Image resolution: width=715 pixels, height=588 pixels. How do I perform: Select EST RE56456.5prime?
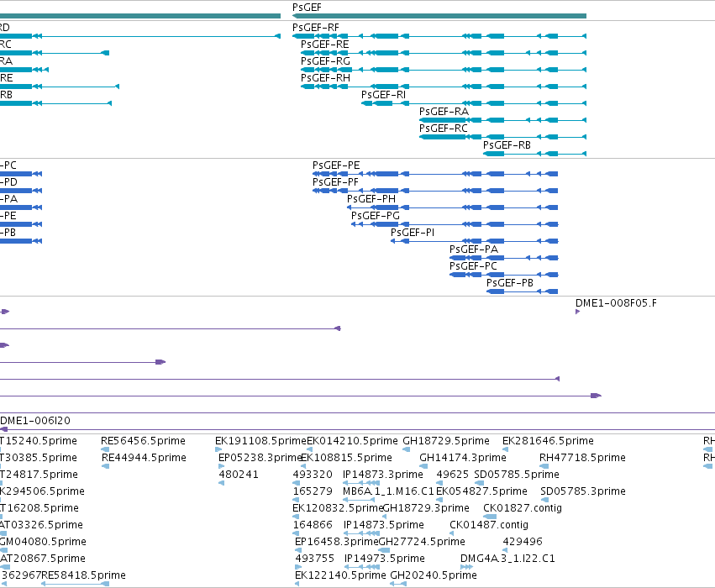[143, 441]
